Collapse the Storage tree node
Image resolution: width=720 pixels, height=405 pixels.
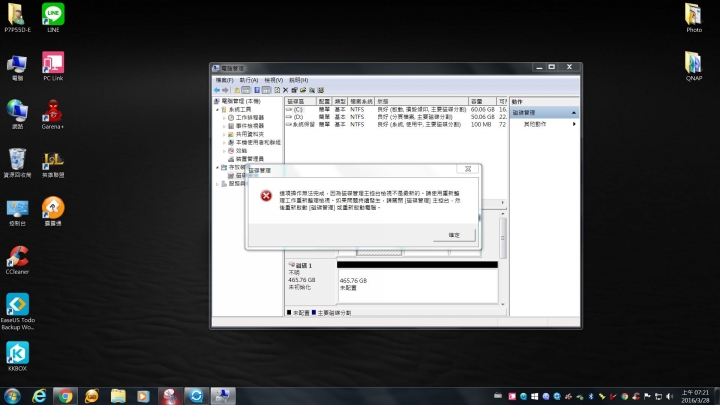coord(218,168)
